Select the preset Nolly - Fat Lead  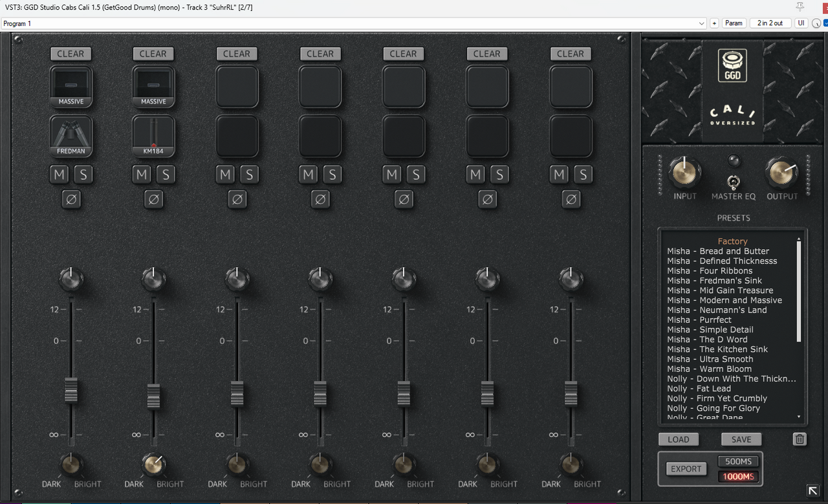(699, 389)
